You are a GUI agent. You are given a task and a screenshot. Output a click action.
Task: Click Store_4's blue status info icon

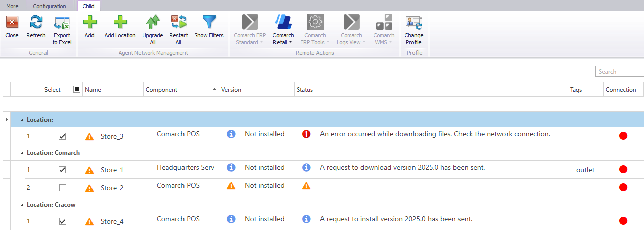pos(306,219)
